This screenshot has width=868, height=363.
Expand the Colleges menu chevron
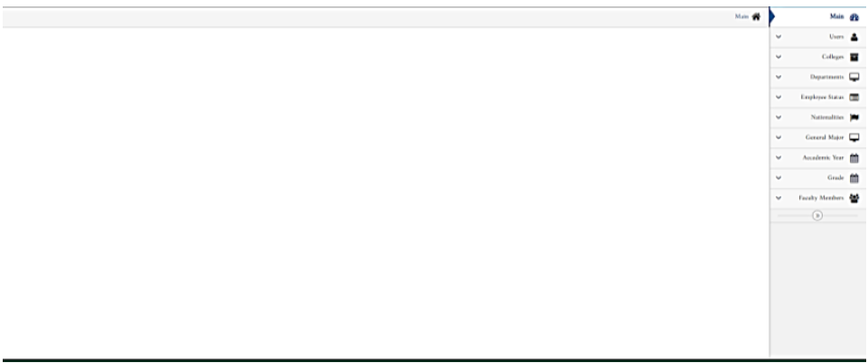[x=778, y=57]
